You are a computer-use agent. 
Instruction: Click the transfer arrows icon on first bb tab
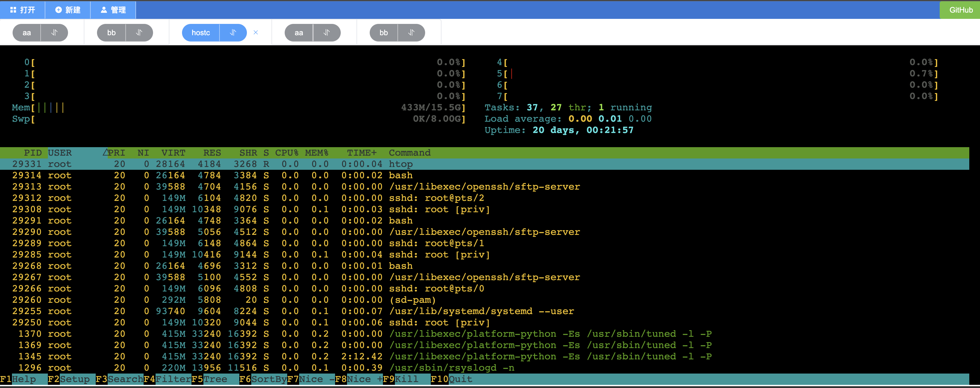139,33
